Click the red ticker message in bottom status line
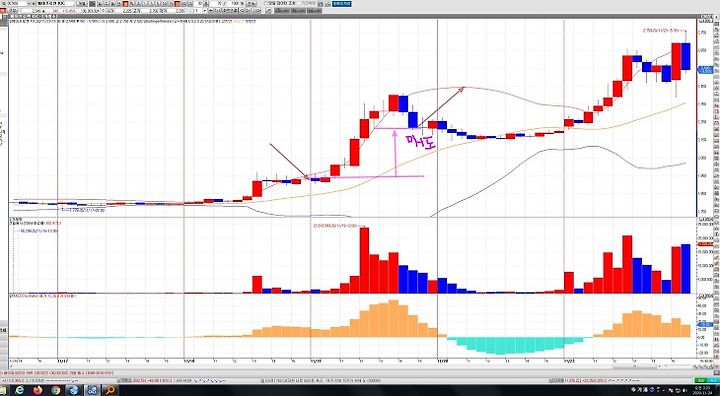Image resolution: width=720 pixels, height=396 pixels. 57,373
